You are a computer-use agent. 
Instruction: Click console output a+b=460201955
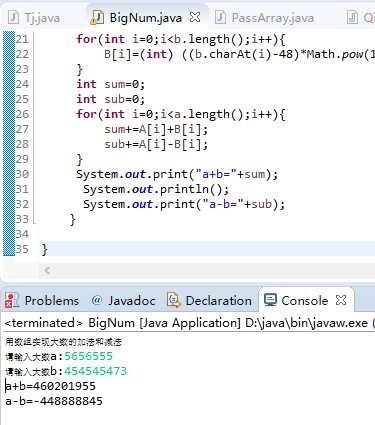pyautogui.click(x=51, y=386)
